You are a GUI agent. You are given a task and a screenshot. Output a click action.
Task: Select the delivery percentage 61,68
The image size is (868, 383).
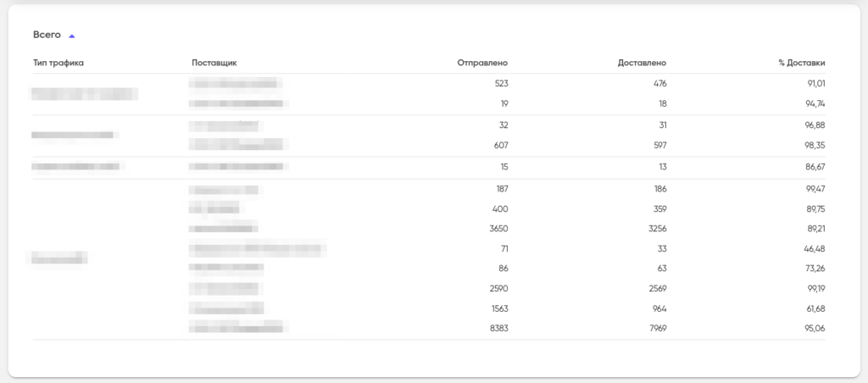pyautogui.click(x=815, y=308)
